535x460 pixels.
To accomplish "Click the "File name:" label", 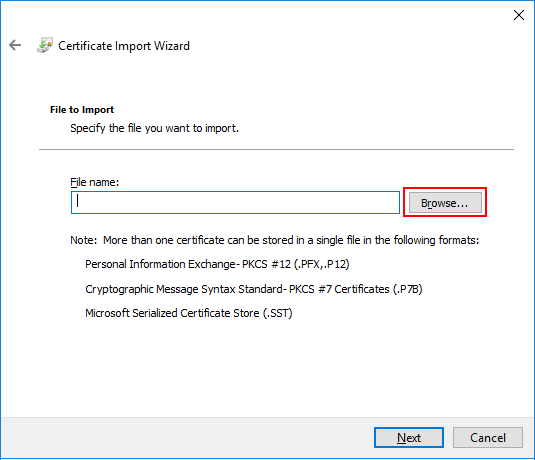I will tap(95, 182).
